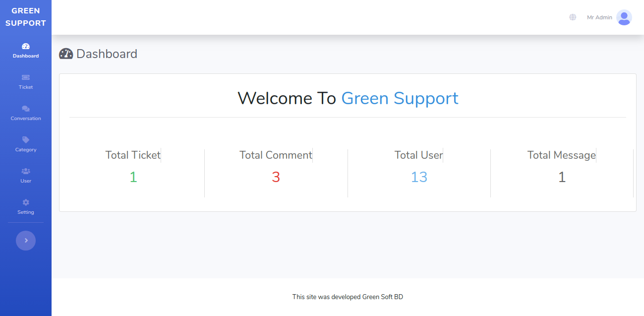Click the GREEN SUPPORT sidebar brand

tap(26, 17)
